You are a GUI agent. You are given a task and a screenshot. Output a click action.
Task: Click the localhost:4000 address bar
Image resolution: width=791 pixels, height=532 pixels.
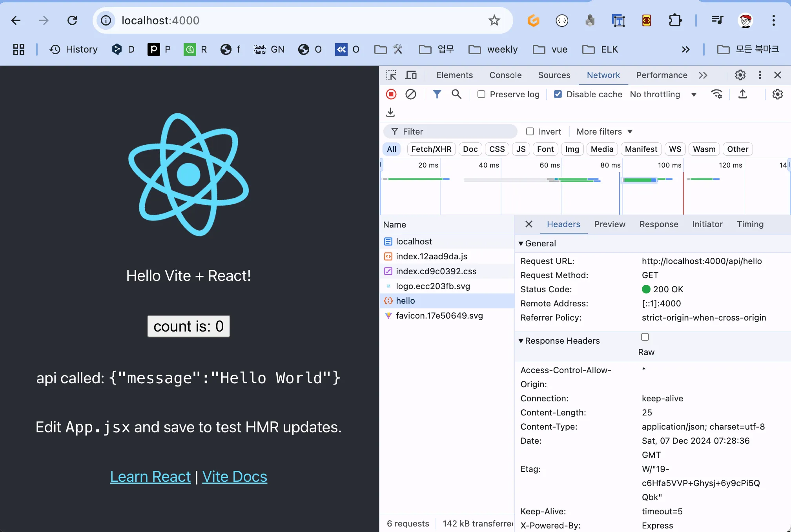[302, 20]
